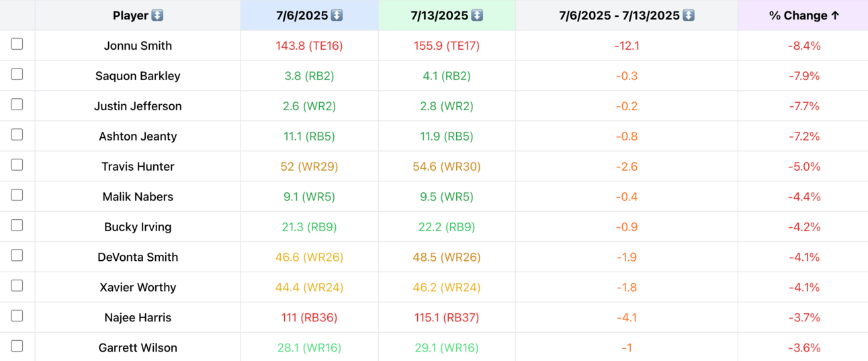Image resolution: width=868 pixels, height=361 pixels.
Task: Toggle % Change ascending sort arrow
Action: [835, 15]
